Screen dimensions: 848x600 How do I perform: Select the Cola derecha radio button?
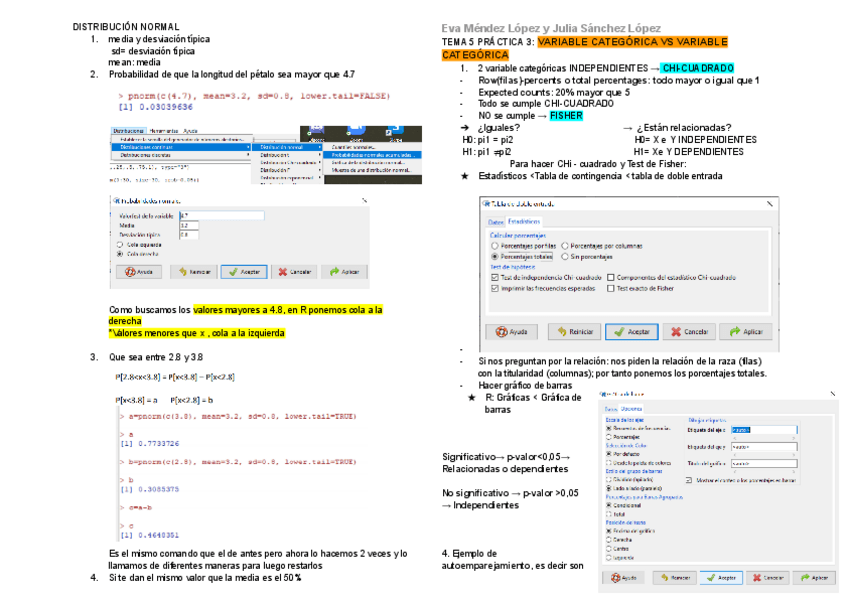120,254
